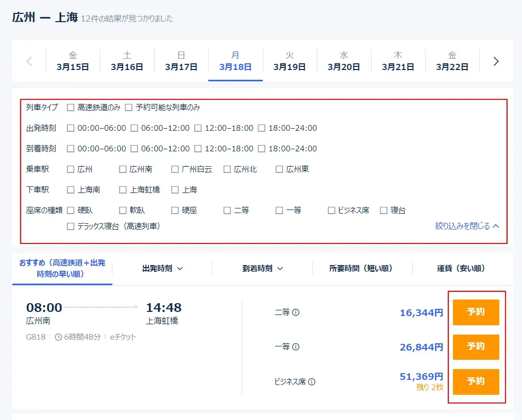Click the right arrow to show later dates
The width and height of the screenshot is (522, 420).
tap(495, 61)
